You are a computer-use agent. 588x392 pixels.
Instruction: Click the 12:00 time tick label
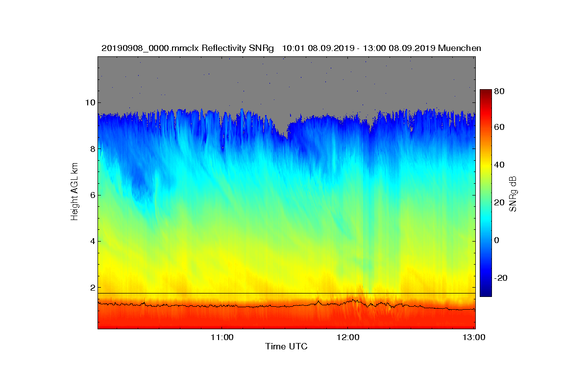coord(347,337)
